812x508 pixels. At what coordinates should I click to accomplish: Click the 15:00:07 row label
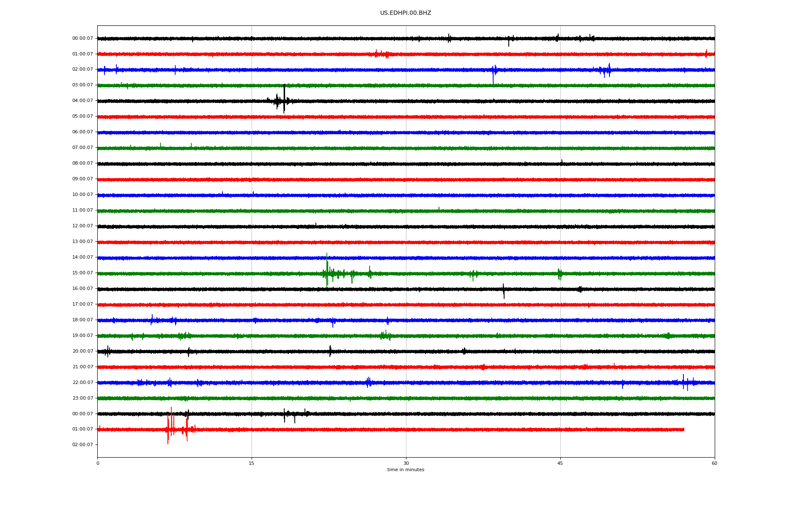coord(82,273)
